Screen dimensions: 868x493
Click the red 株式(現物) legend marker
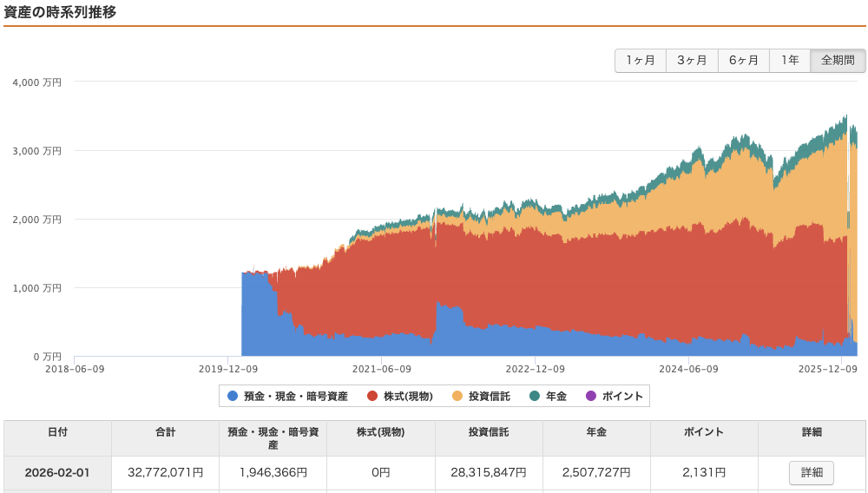(x=372, y=396)
